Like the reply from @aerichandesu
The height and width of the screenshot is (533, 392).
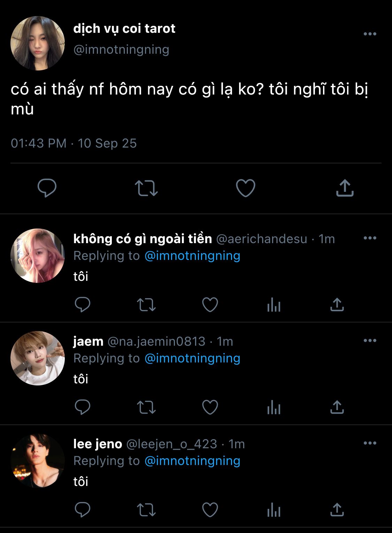(x=210, y=305)
